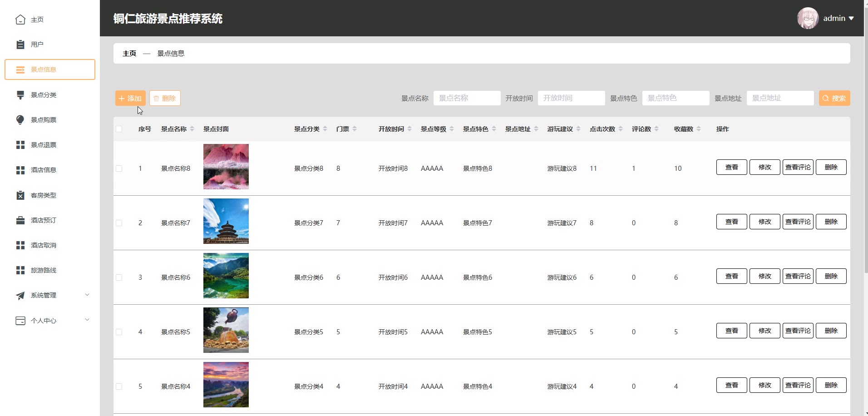Click the orange 添加 button

tap(130, 98)
